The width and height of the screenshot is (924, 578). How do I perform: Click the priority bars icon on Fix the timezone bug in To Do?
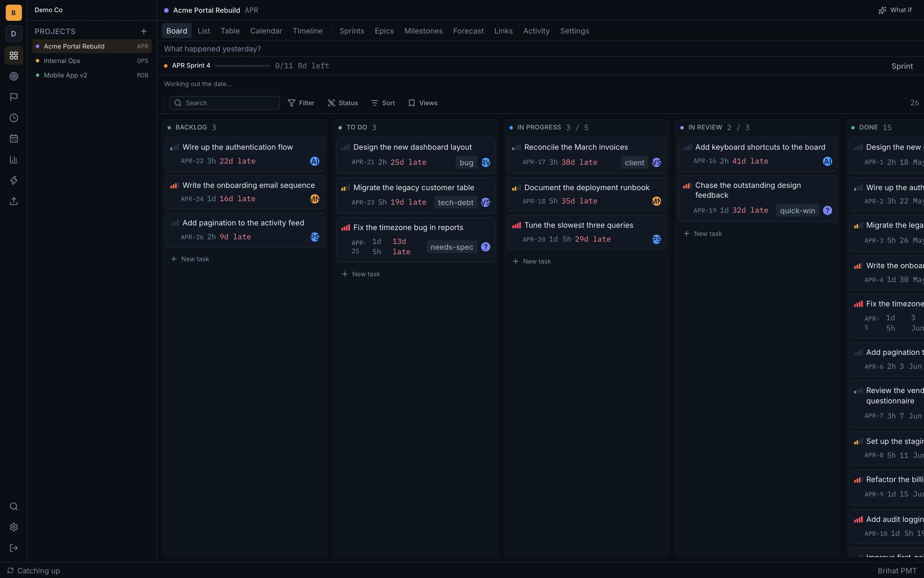click(x=346, y=227)
